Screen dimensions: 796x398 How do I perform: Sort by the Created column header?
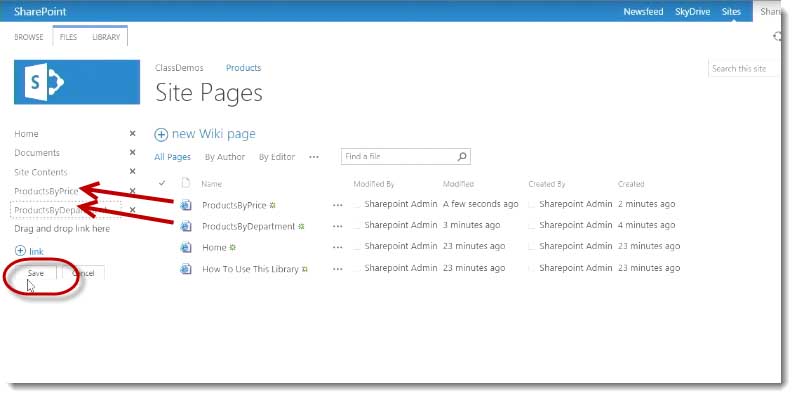tap(631, 184)
